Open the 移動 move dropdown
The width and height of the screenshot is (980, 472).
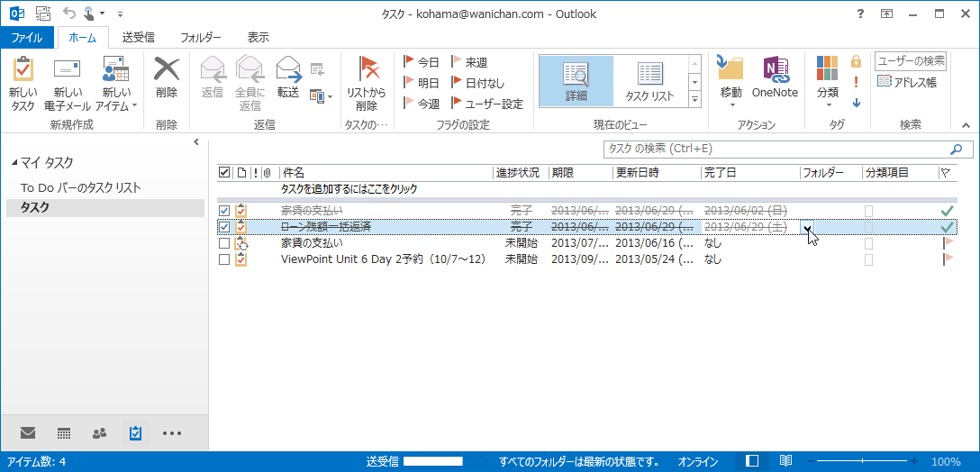point(730,81)
